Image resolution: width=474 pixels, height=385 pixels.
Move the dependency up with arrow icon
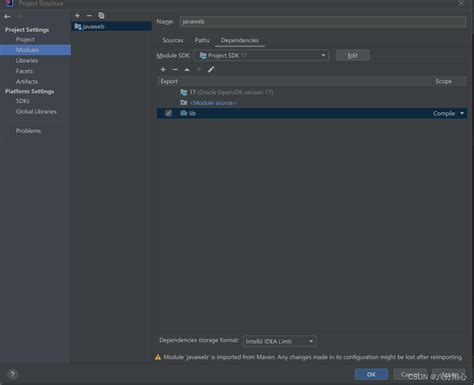pos(187,69)
